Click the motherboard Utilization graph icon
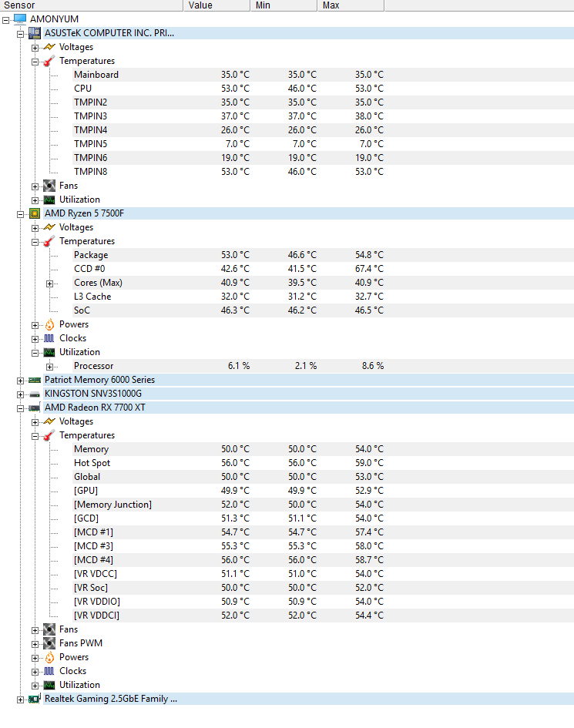 pos(49,200)
